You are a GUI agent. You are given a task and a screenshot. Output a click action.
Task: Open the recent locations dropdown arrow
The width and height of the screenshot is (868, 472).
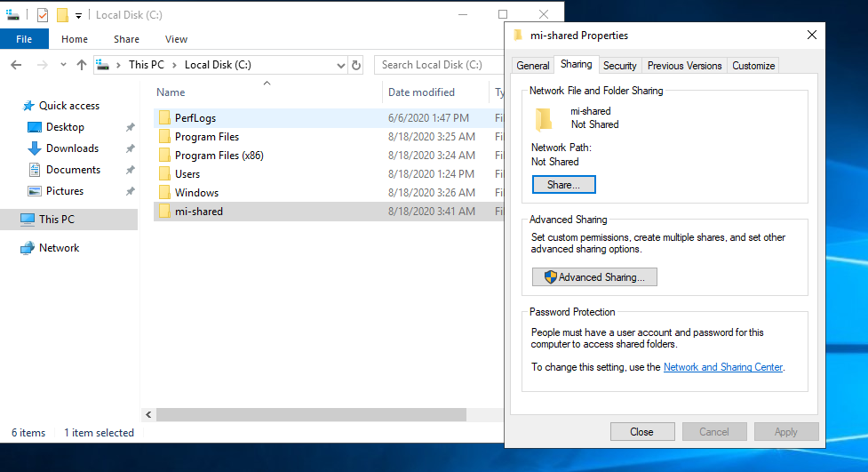(63, 65)
